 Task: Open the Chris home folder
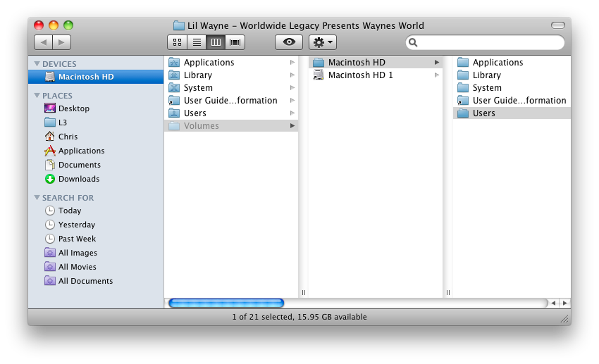coord(96,137)
